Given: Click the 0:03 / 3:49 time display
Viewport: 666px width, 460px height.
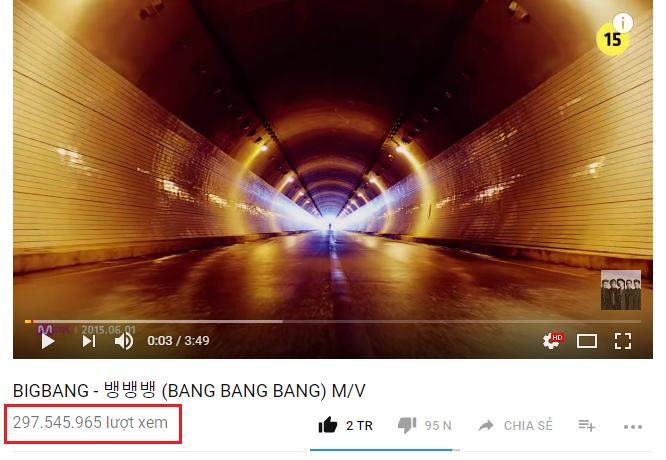Looking at the screenshot, I should tap(178, 341).
